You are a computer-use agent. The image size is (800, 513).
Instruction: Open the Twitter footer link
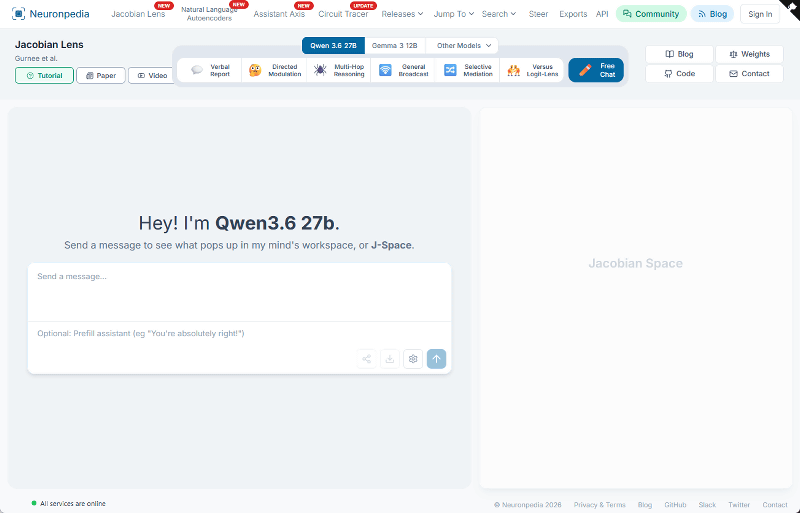[739, 504]
